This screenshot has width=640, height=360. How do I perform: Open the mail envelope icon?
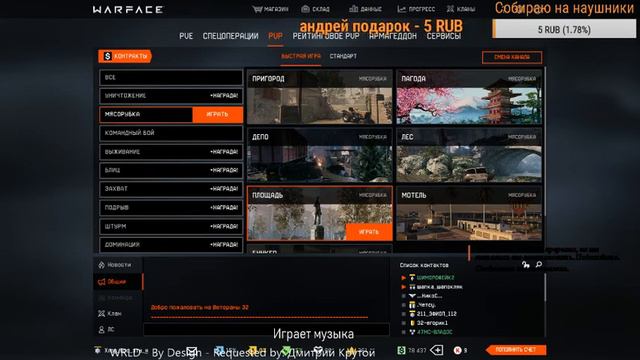pos(191,351)
